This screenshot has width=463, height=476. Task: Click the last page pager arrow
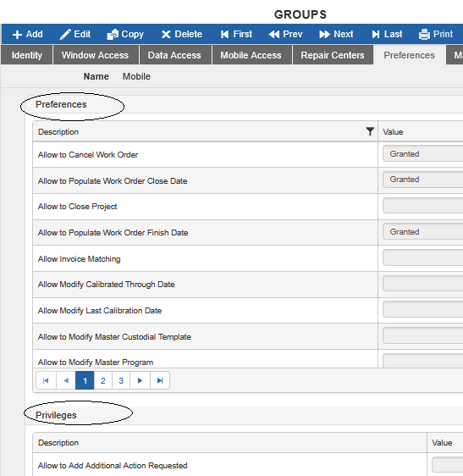click(160, 380)
